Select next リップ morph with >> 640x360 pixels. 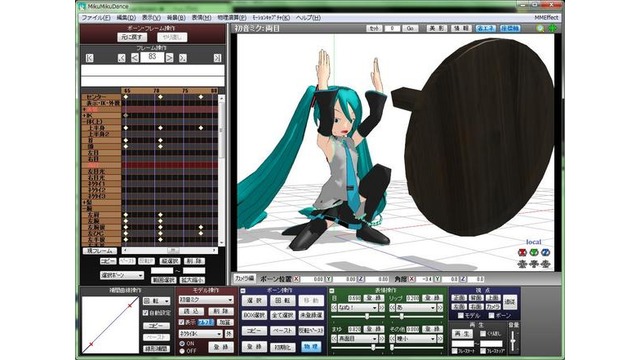coord(440,308)
